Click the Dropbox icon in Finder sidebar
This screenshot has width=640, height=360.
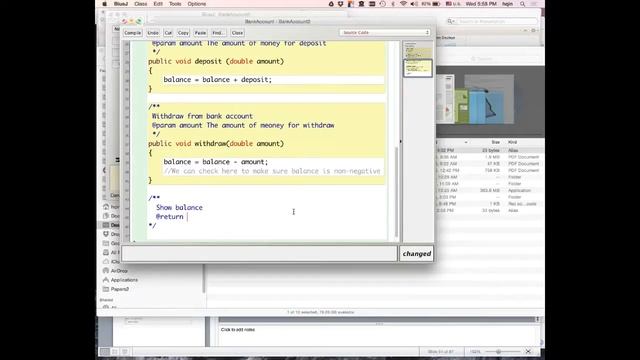click(x=106, y=234)
